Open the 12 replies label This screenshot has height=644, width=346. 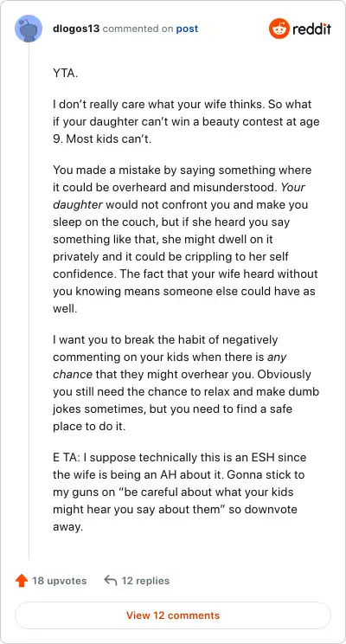145,581
